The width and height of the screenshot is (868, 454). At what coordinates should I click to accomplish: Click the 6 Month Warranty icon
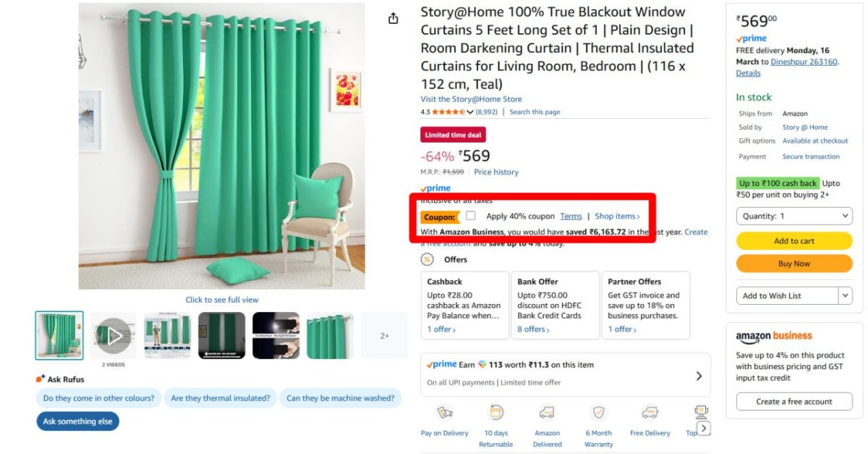coord(598,413)
